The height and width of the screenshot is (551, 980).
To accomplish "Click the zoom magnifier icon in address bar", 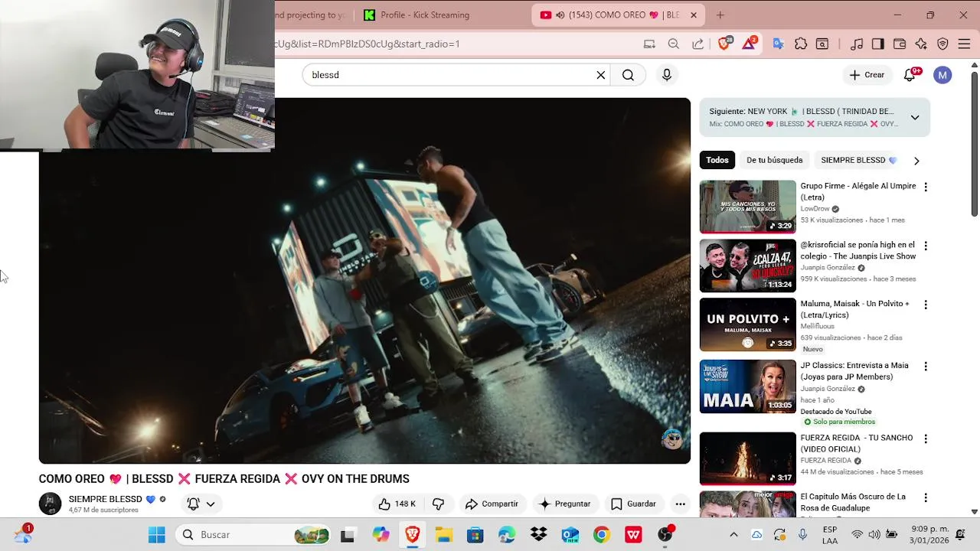I will pyautogui.click(x=674, y=44).
